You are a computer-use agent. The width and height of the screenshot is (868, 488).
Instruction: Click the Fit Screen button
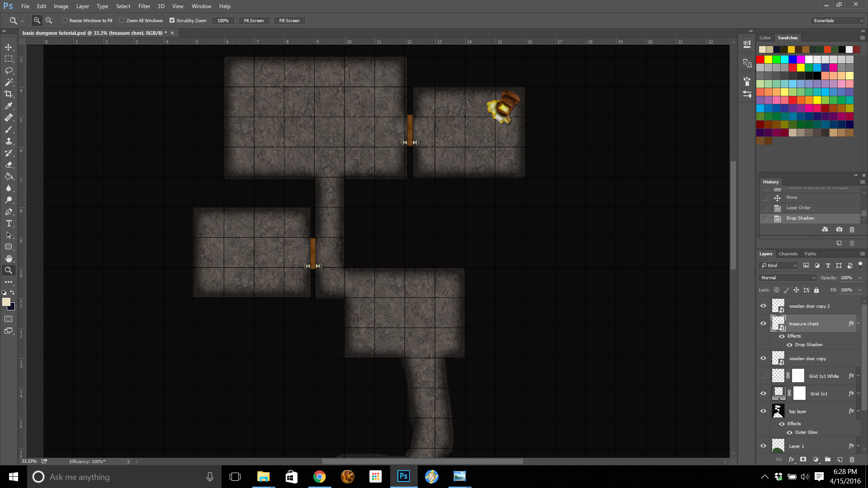point(253,20)
